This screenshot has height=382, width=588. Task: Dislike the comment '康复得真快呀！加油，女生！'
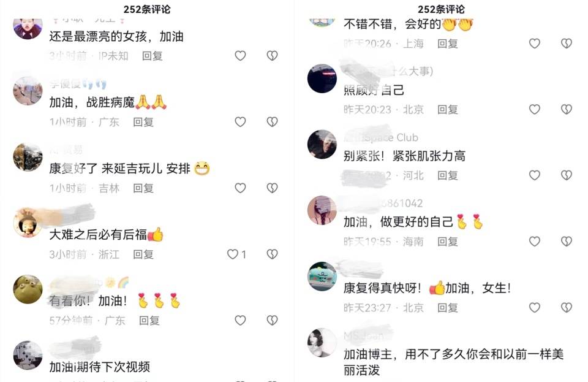(566, 307)
